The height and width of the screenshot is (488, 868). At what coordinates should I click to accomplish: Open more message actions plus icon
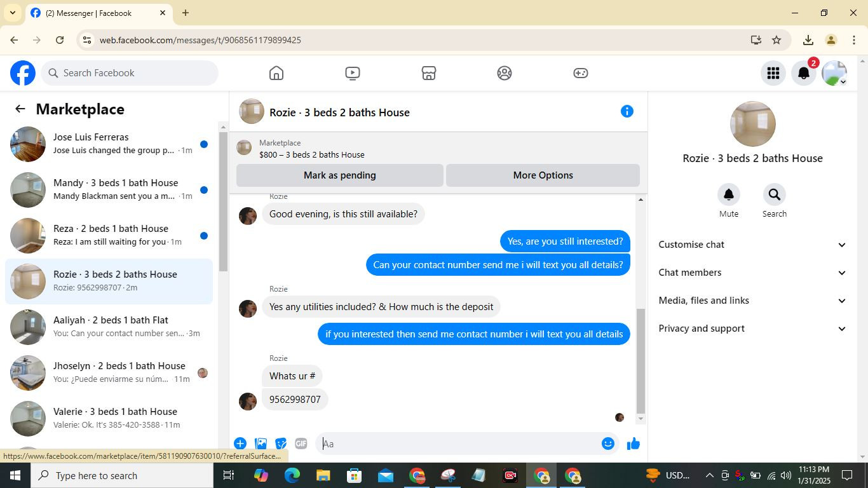click(x=240, y=444)
